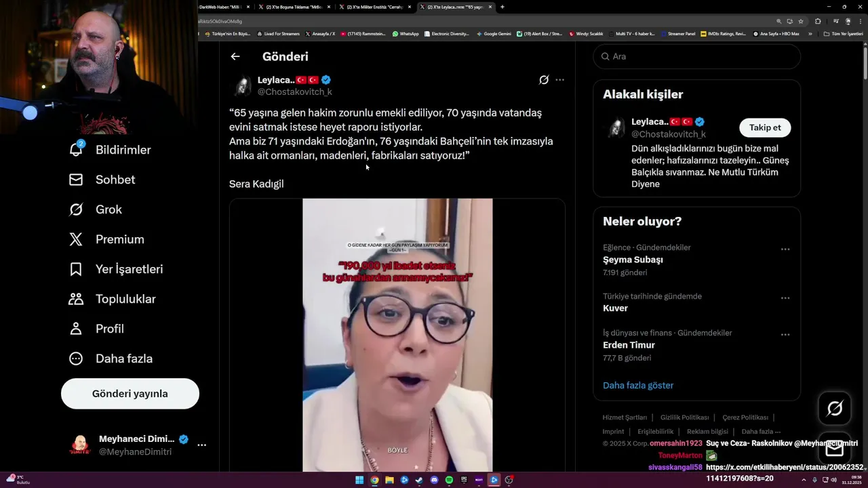868x488 pixels.
Task: Open the Gizlilik Politikası footer link
Action: [684, 418]
